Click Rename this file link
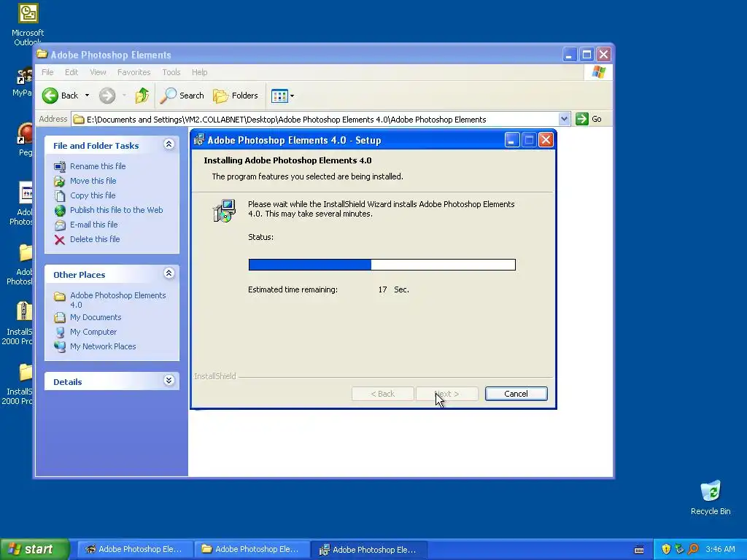This screenshot has width=747, height=560. (98, 166)
